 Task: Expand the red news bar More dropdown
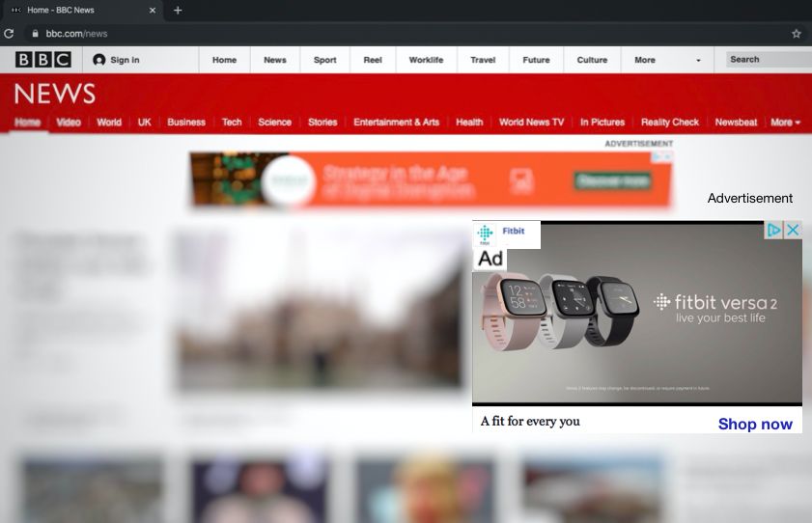(x=785, y=123)
